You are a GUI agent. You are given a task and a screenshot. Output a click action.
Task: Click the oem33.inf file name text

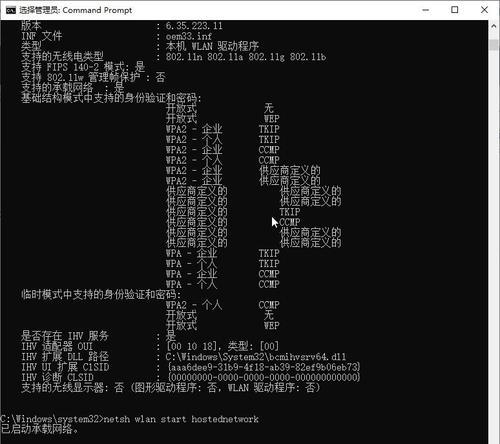pos(189,36)
